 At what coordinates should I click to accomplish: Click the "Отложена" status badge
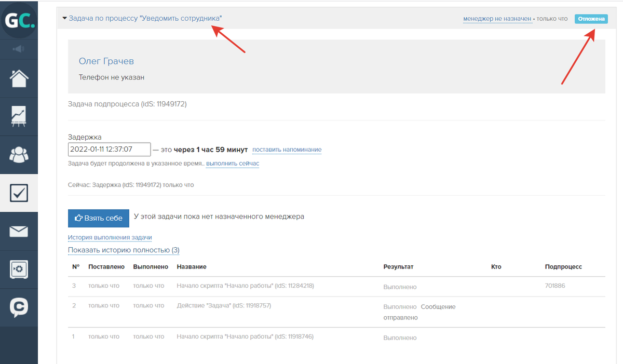591,19
